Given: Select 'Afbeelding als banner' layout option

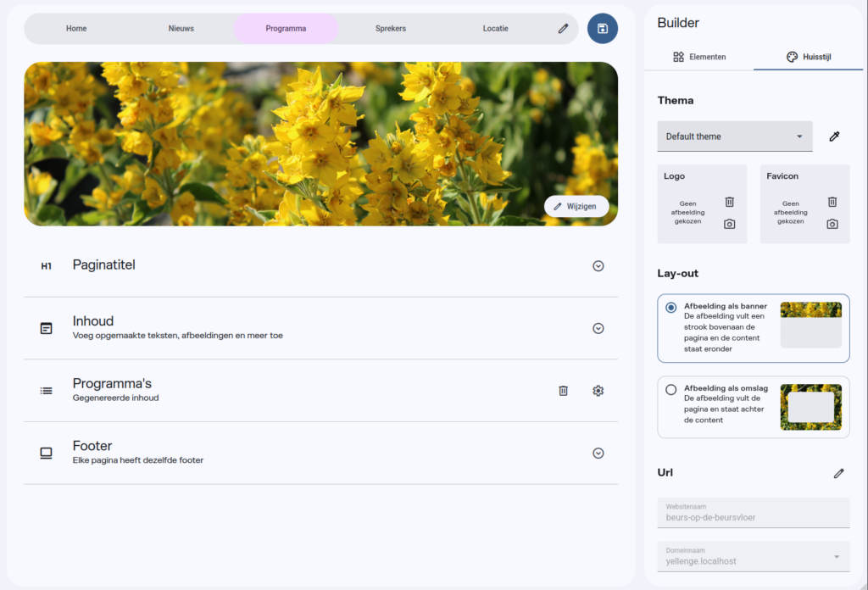Looking at the screenshot, I should pyautogui.click(x=671, y=308).
